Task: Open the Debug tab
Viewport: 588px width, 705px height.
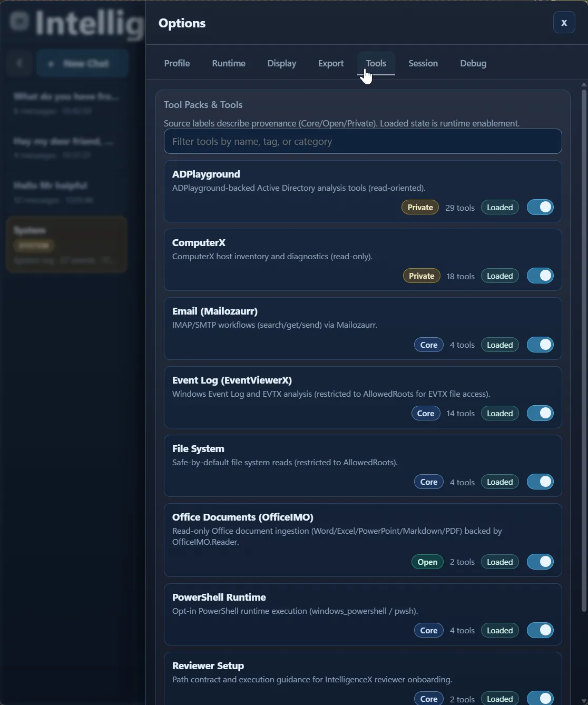Action: (x=473, y=63)
